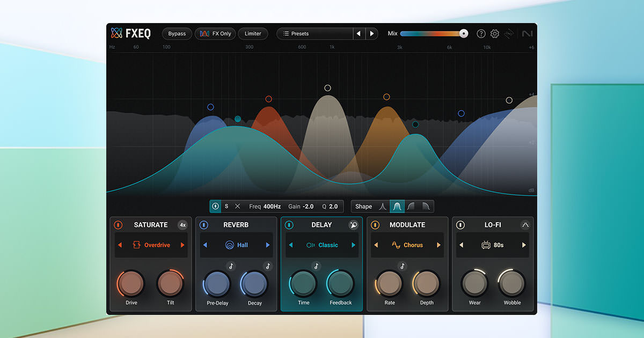Click the Classic delay icon
This screenshot has width=644, height=338.
311,245
